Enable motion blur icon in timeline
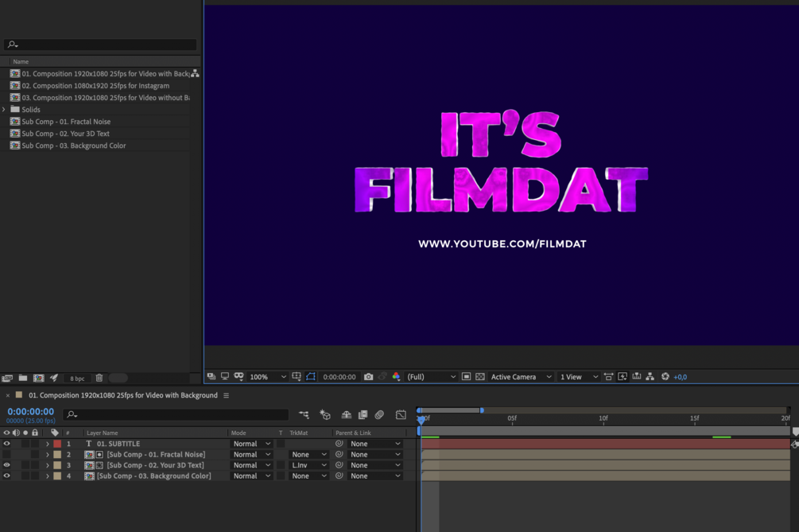The image size is (799, 532). point(379,415)
